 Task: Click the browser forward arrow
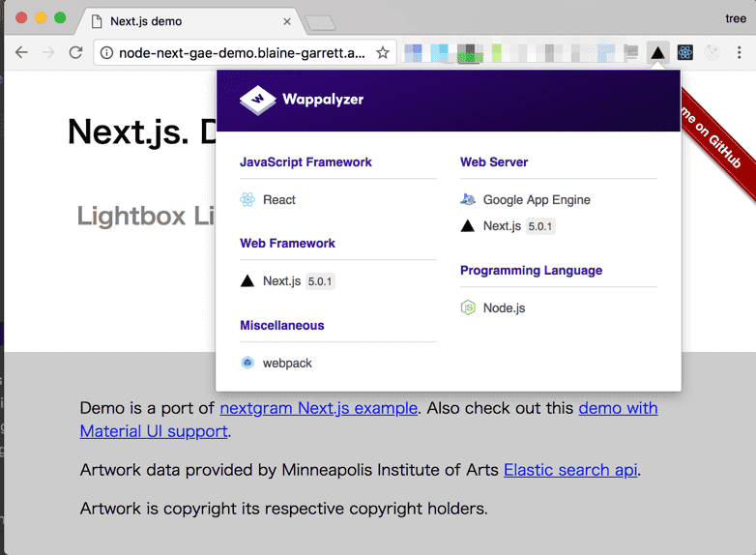click(48, 52)
